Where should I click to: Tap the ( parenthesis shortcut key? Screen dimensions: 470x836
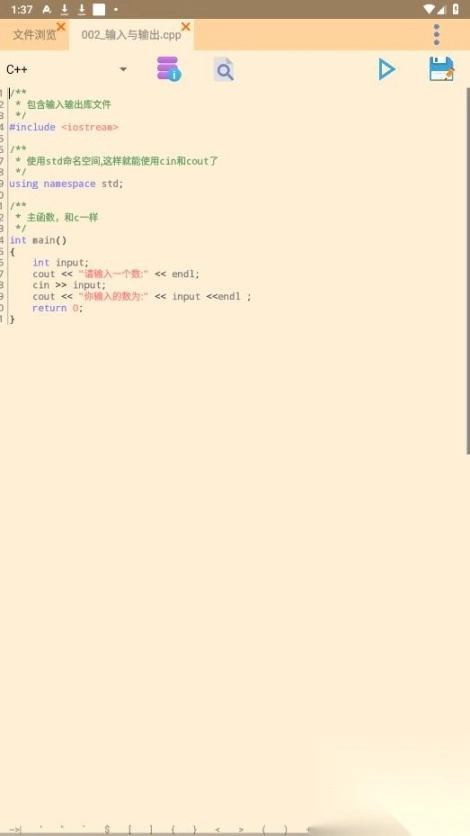(263, 830)
